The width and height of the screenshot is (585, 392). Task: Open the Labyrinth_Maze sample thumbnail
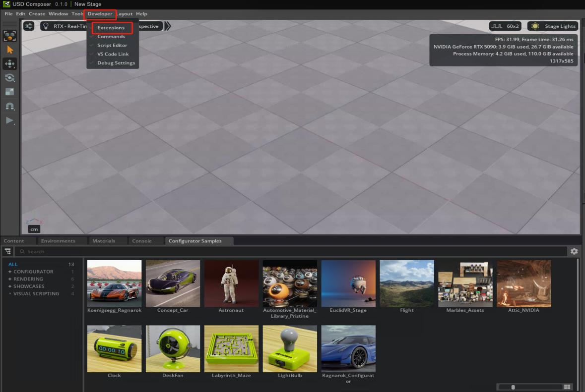[x=231, y=349]
